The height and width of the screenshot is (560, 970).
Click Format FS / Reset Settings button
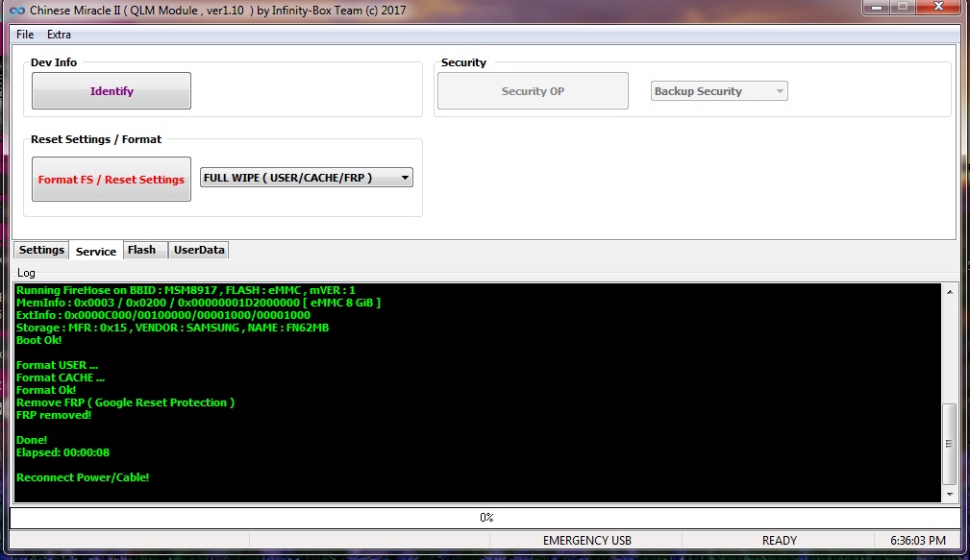coord(112,180)
